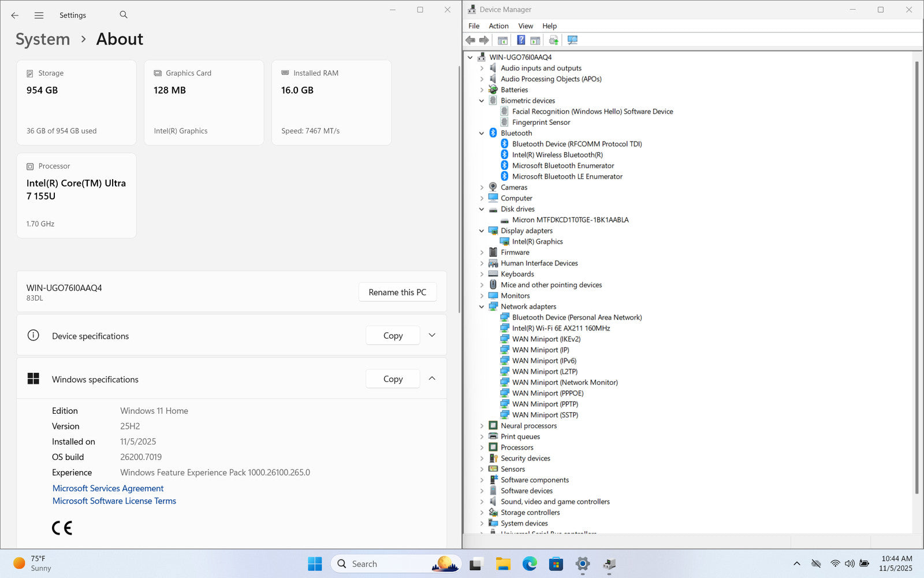Click the Rename this PC button
Image resolution: width=924 pixels, height=578 pixels.
point(397,292)
